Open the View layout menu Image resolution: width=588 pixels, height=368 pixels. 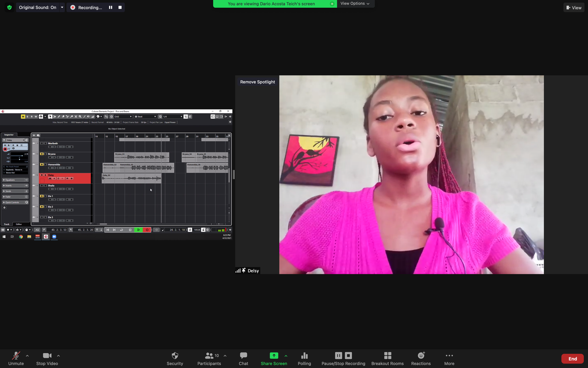coord(574,7)
